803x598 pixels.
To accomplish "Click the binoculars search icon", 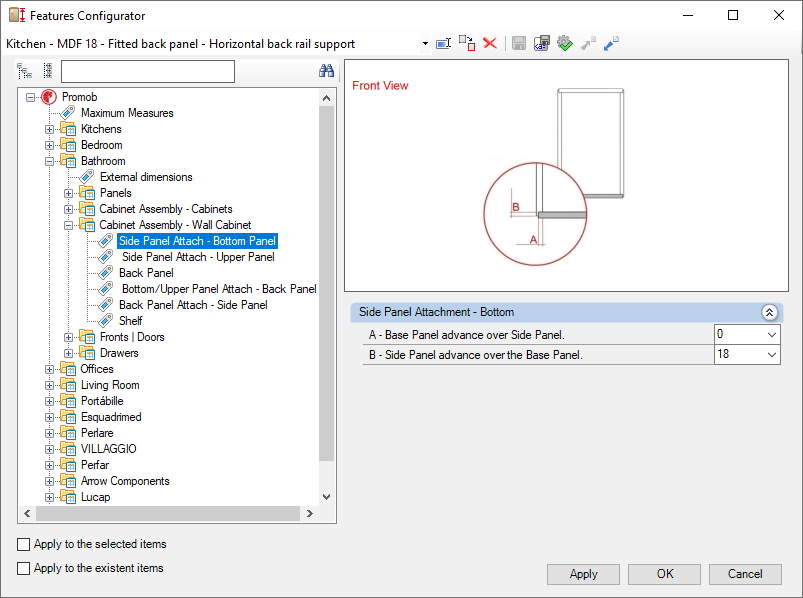I will point(326,71).
